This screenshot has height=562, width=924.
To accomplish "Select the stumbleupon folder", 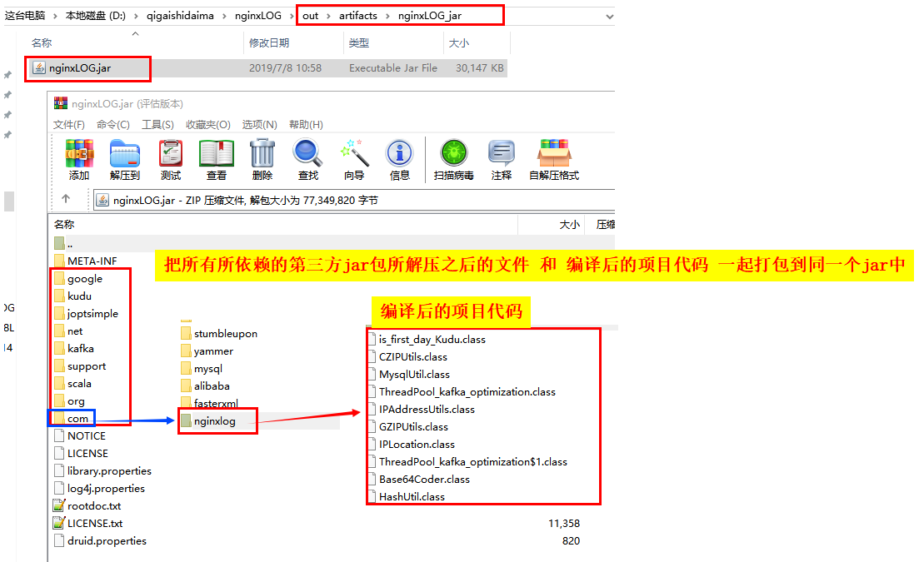I will point(219,333).
